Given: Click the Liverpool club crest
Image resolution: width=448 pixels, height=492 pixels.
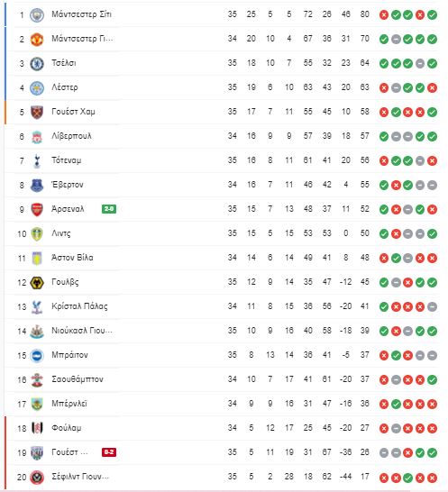Looking at the screenshot, I should pyautogui.click(x=37, y=136).
